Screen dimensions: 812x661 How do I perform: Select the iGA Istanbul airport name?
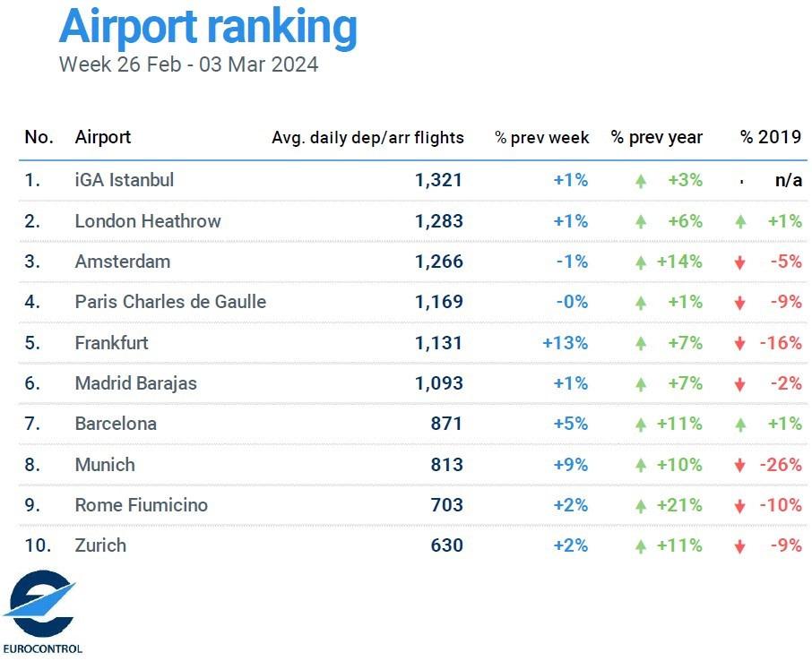click(125, 180)
